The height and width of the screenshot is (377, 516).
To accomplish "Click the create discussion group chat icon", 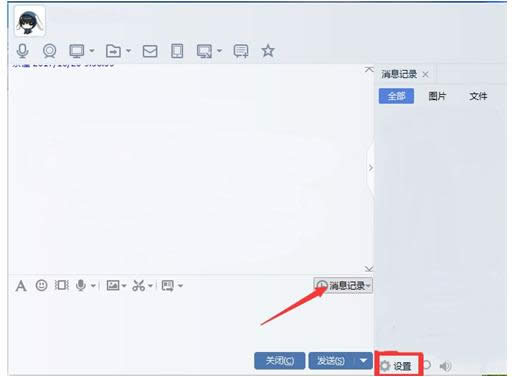I will (x=241, y=51).
